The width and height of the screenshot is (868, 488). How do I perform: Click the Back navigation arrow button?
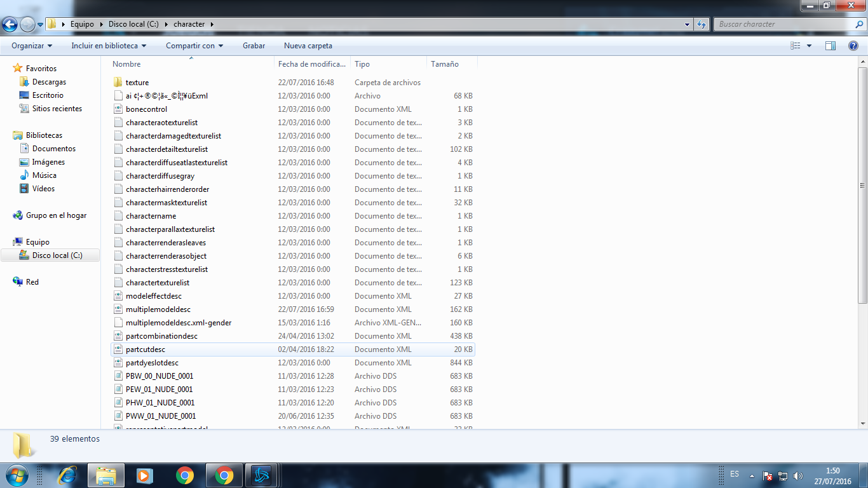point(10,24)
